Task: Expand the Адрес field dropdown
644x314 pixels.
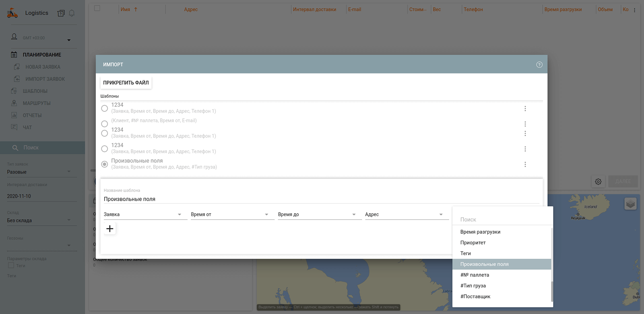Action: coord(441,214)
